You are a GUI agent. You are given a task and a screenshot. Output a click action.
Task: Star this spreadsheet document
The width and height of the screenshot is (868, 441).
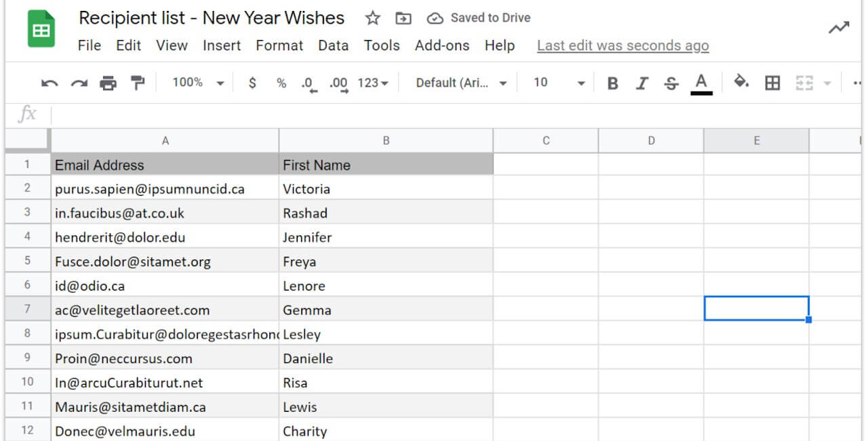(372, 18)
